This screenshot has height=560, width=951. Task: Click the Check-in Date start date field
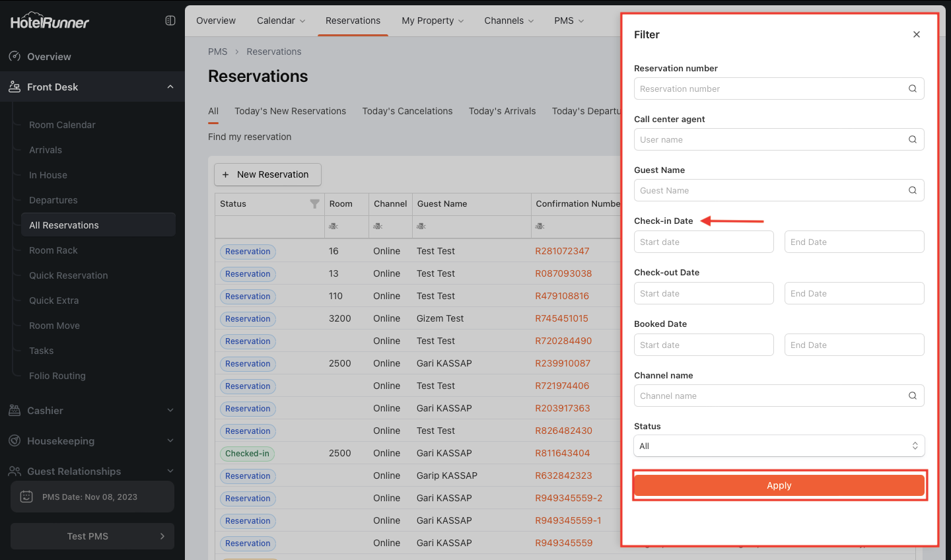click(703, 242)
